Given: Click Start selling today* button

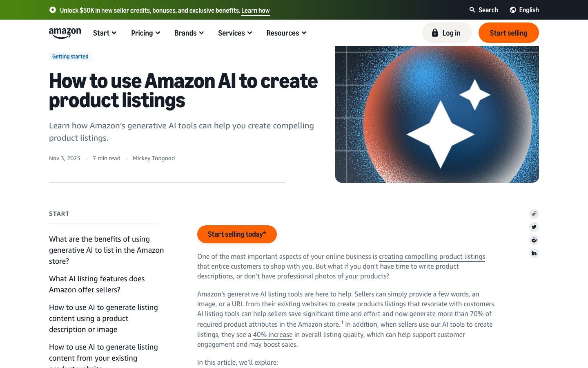Looking at the screenshot, I should pyautogui.click(x=237, y=234).
